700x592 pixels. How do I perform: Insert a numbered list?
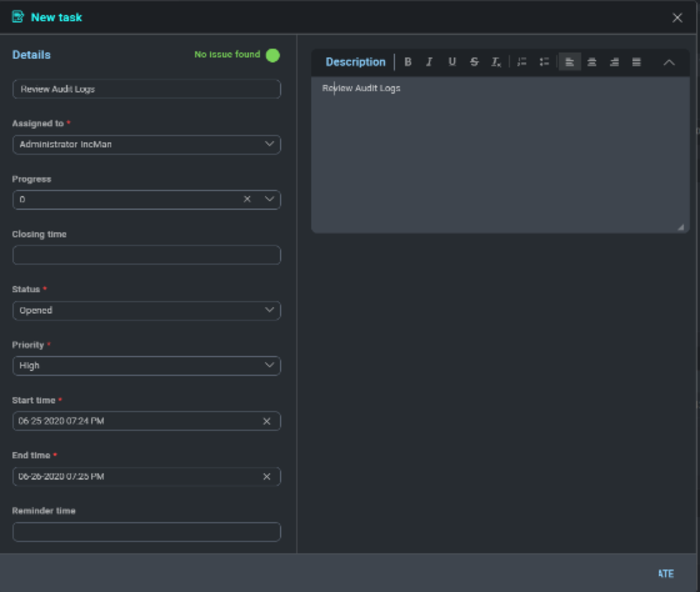(x=522, y=62)
